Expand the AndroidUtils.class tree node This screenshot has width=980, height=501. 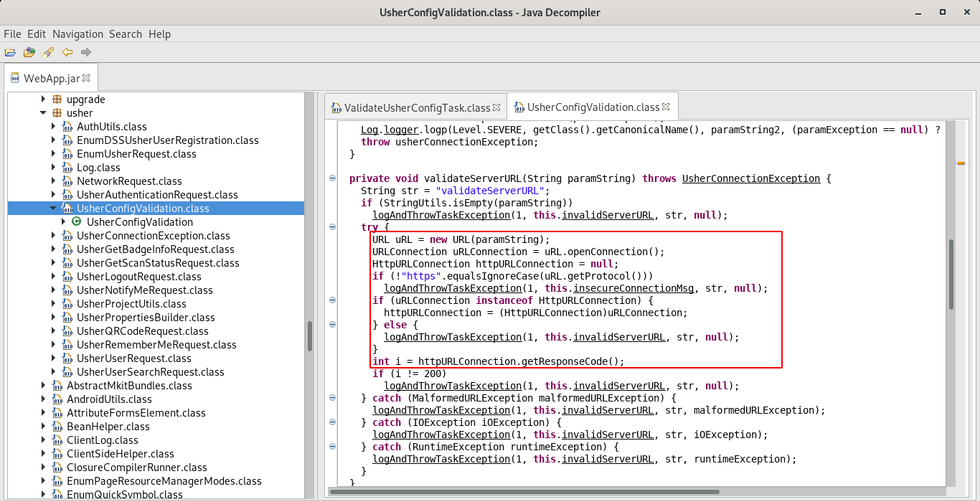coord(43,399)
